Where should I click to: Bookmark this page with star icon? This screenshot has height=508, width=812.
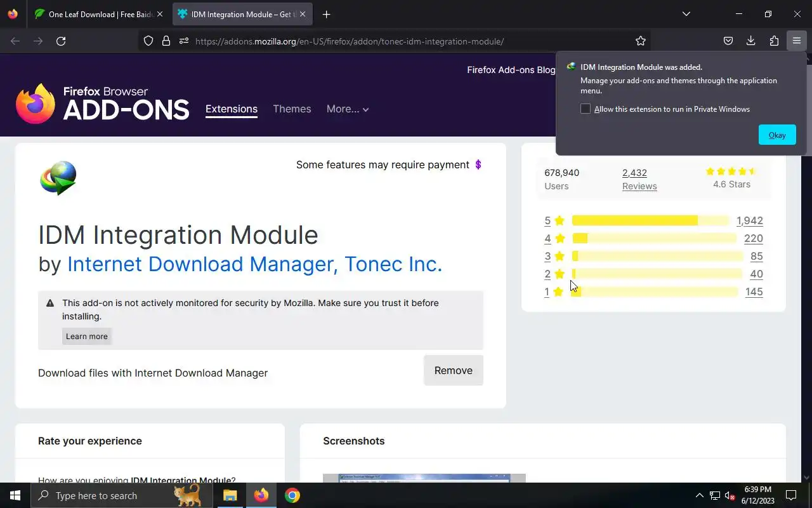coord(641,41)
